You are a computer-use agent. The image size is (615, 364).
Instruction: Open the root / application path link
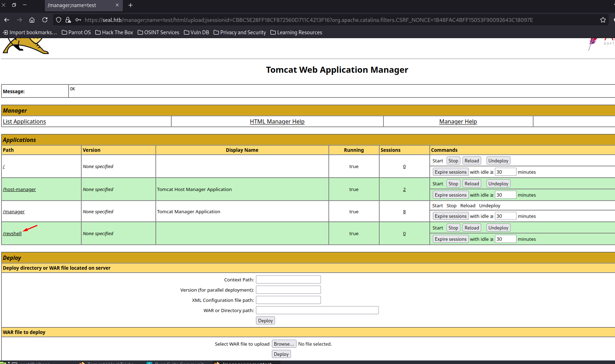pyautogui.click(x=4, y=166)
